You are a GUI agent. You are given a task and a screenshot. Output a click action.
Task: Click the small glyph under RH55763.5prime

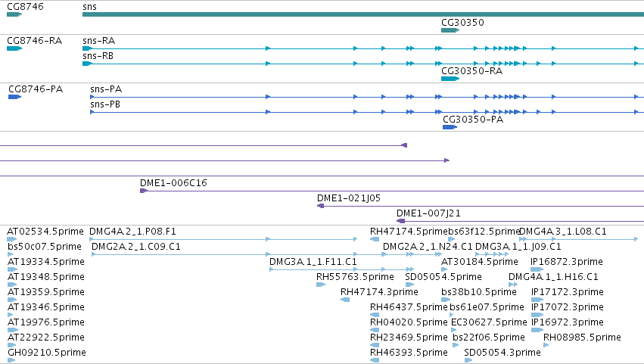pos(321,285)
